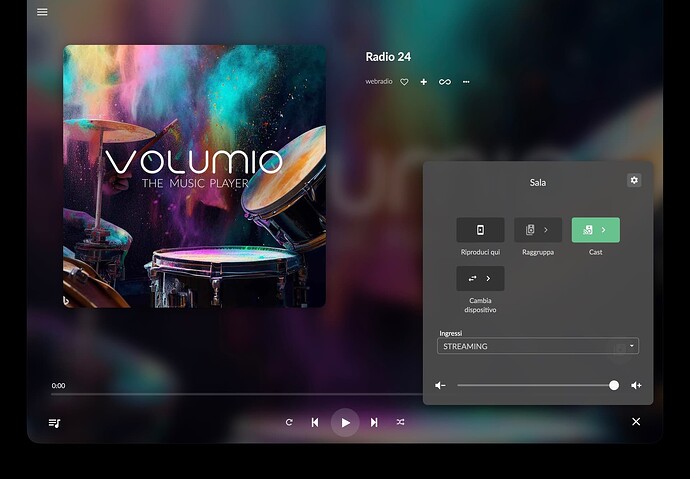Start playback with the play button
Screen dimensions: 690x479
[x=345, y=423]
